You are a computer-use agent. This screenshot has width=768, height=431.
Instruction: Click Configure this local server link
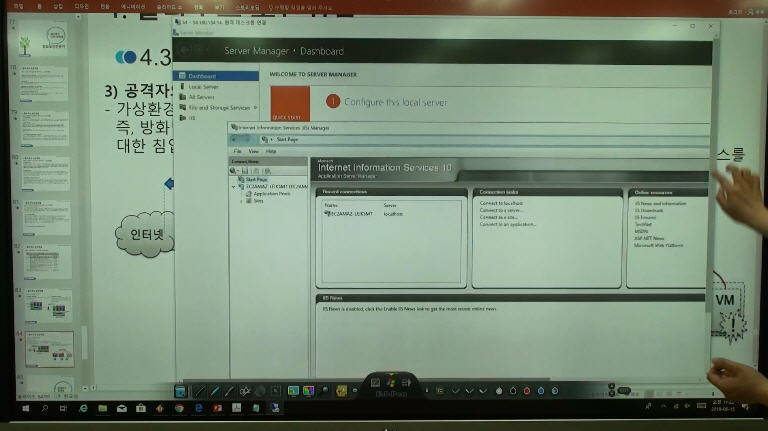[395, 102]
